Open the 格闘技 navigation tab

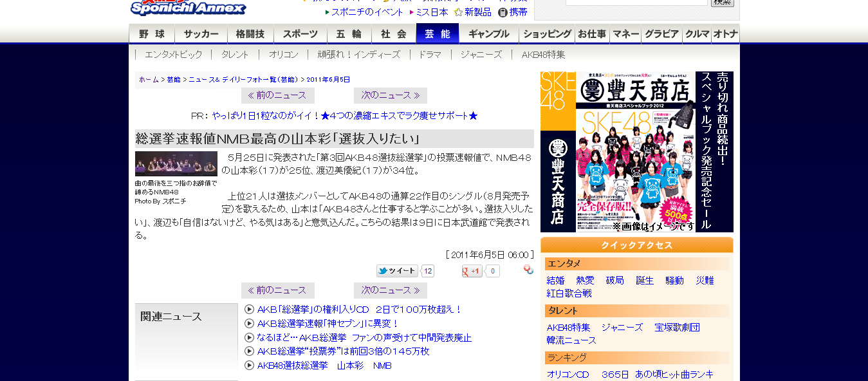click(x=250, y=34)
